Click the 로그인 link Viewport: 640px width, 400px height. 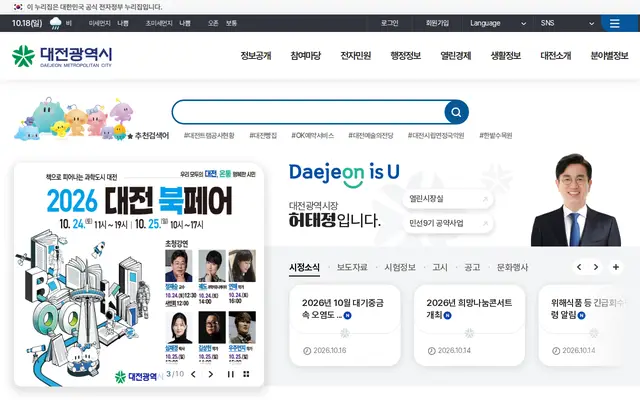tap(390, 23)
